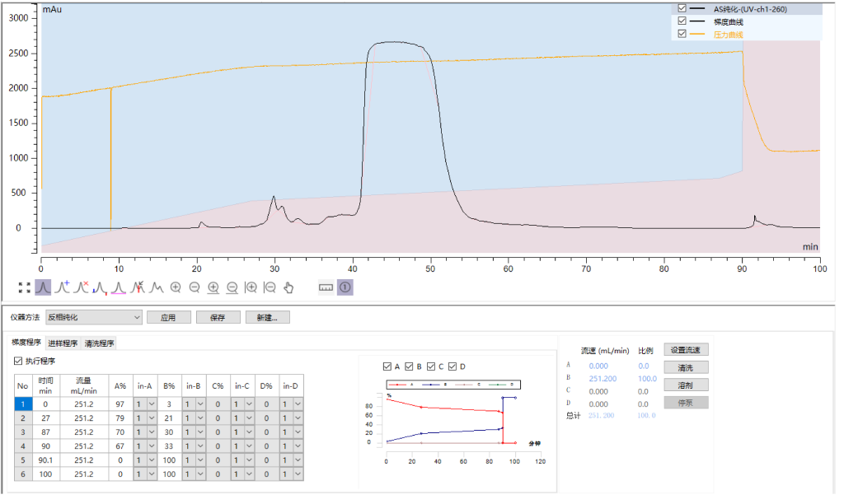Toggle checkbox B above the gradient chart
Screen dimensions: 844x504
point(410,366)
